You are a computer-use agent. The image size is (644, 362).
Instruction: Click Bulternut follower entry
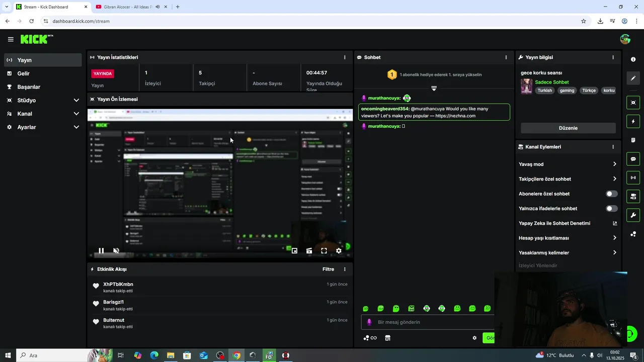coord(219,323)
